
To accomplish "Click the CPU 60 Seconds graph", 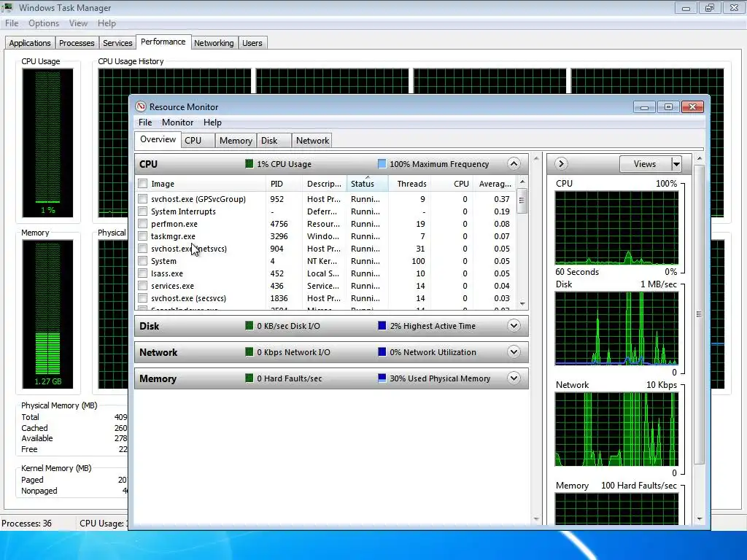I will (x=616, y=227).
